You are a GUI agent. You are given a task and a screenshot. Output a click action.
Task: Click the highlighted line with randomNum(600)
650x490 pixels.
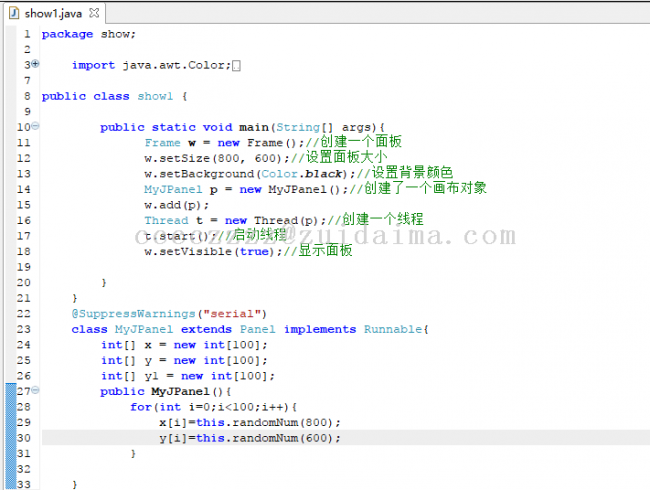click(x=249, y=438)
